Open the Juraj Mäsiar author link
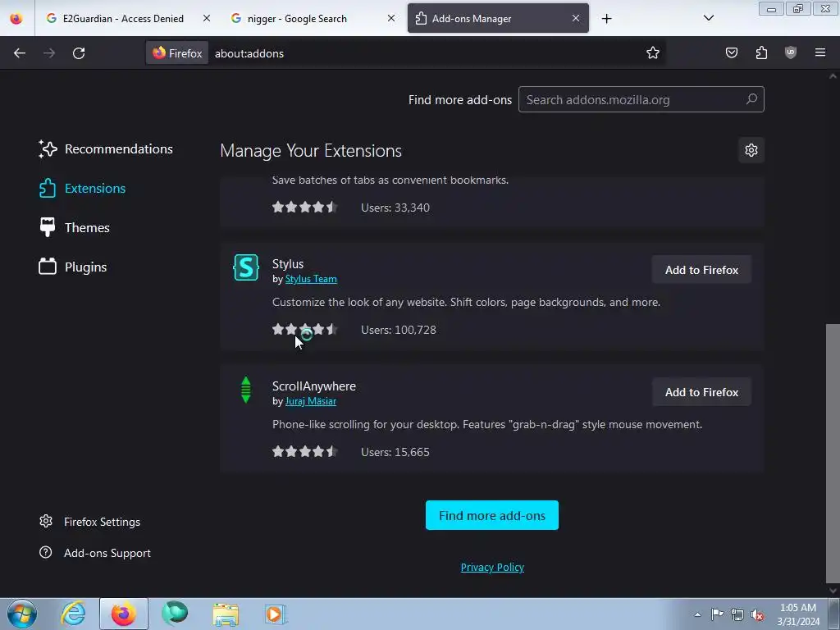Image resolution: width=840 pixels, height=630 pixels. 311,401
